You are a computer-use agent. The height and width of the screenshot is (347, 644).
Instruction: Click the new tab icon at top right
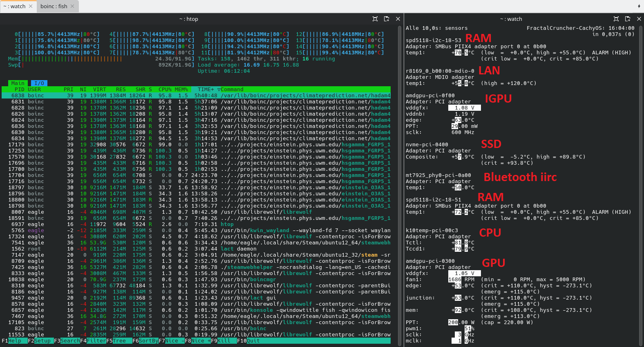coord(639,6)
